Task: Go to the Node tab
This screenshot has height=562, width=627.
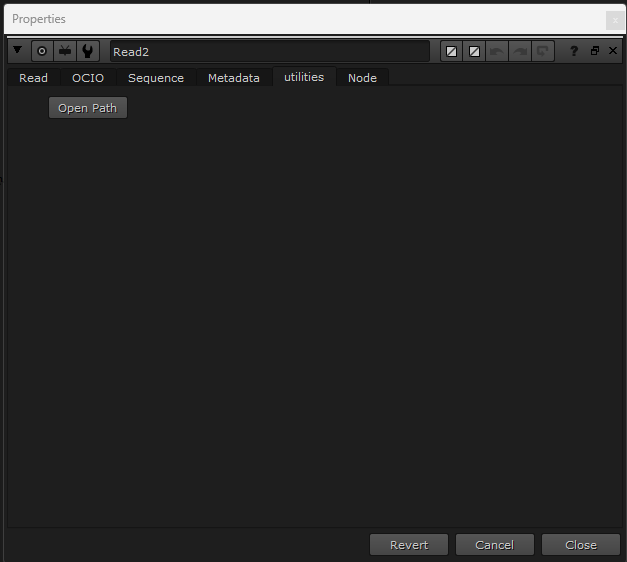Action: (362, 78)
